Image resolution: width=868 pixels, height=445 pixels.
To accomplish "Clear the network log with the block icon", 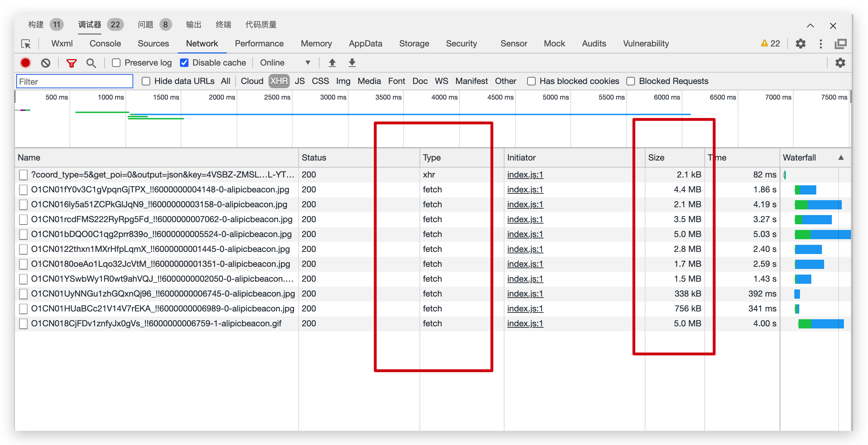I will pyautogui.click(x=45, y=63).
